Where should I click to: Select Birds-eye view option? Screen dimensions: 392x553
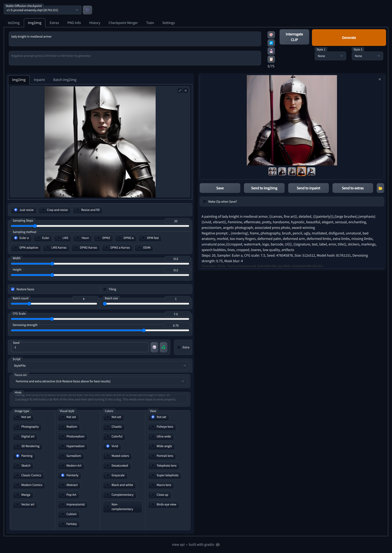[164, 504]
